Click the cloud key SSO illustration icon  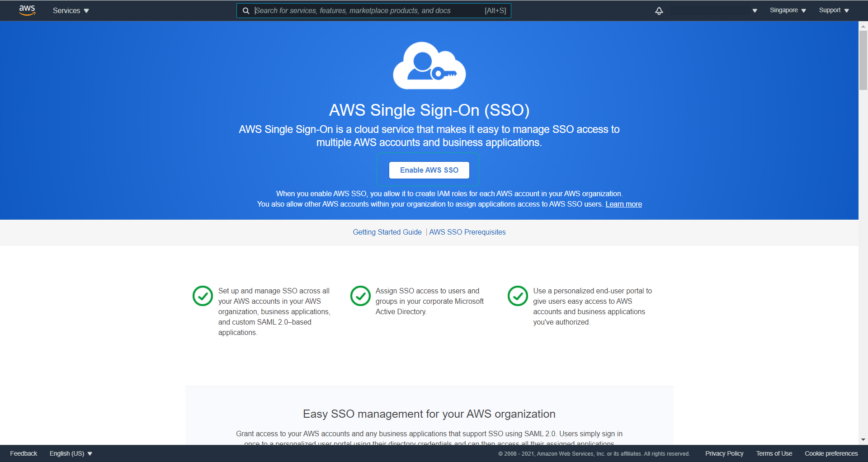pos(429,65)
